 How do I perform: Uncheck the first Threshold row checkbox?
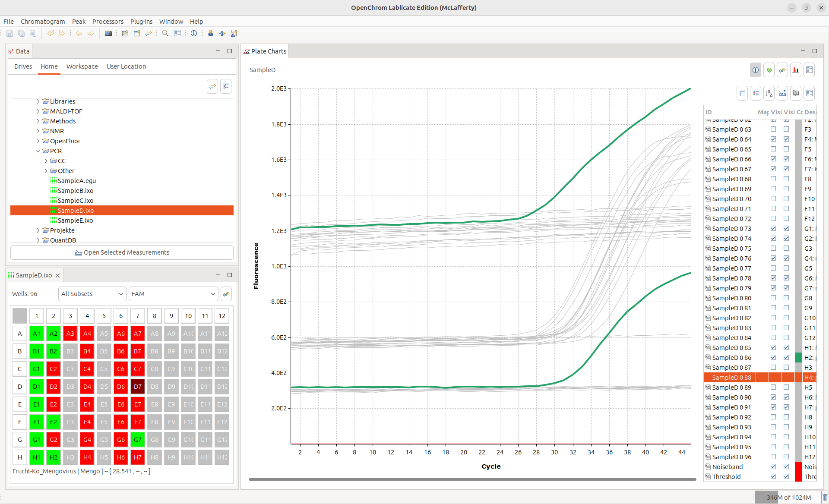[x=773, y=477]
